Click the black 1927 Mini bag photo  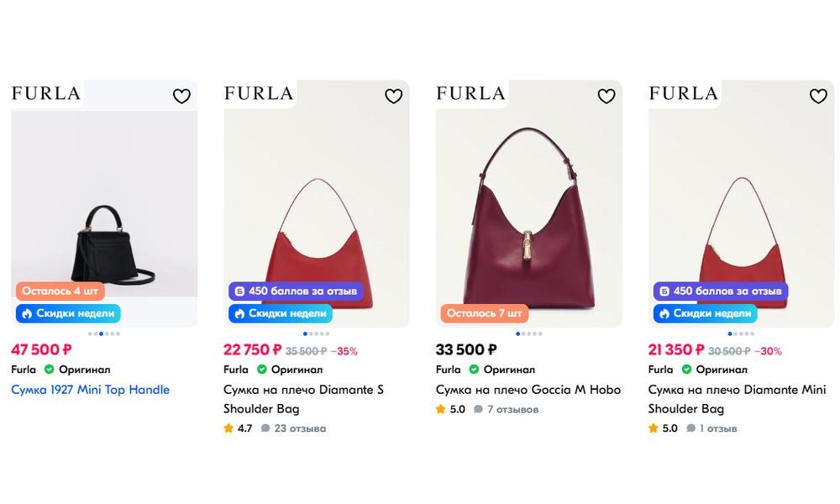113,244
